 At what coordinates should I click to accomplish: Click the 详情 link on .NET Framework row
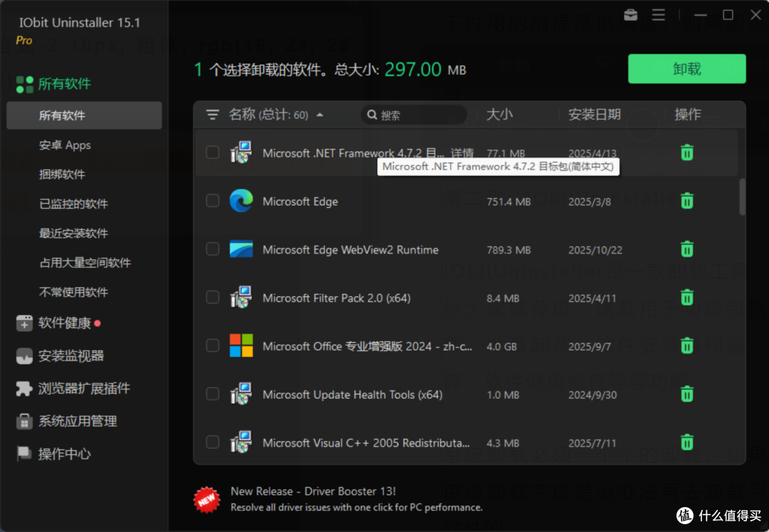(462, 153)
